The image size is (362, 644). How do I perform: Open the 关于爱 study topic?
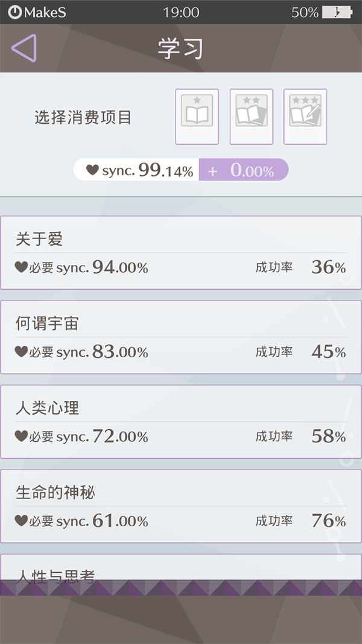[x=181, y=252]
